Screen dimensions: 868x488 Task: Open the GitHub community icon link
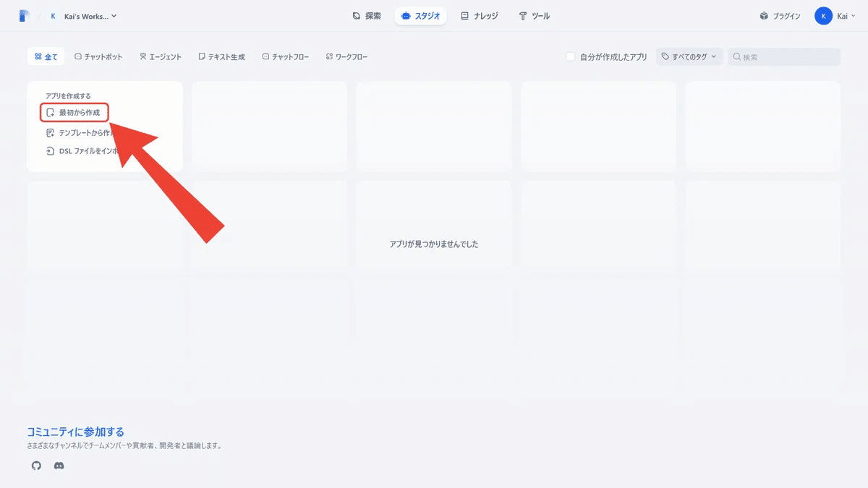(x=37, y=466)
